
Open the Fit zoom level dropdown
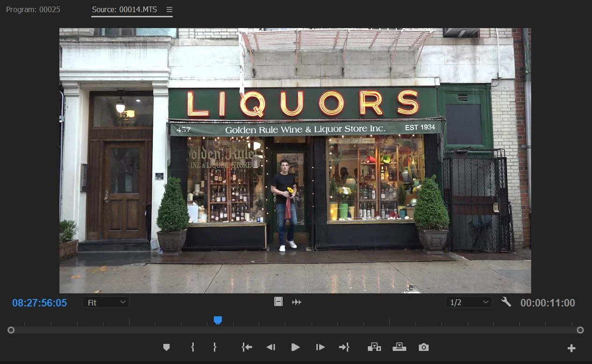(x=106, y=302)
